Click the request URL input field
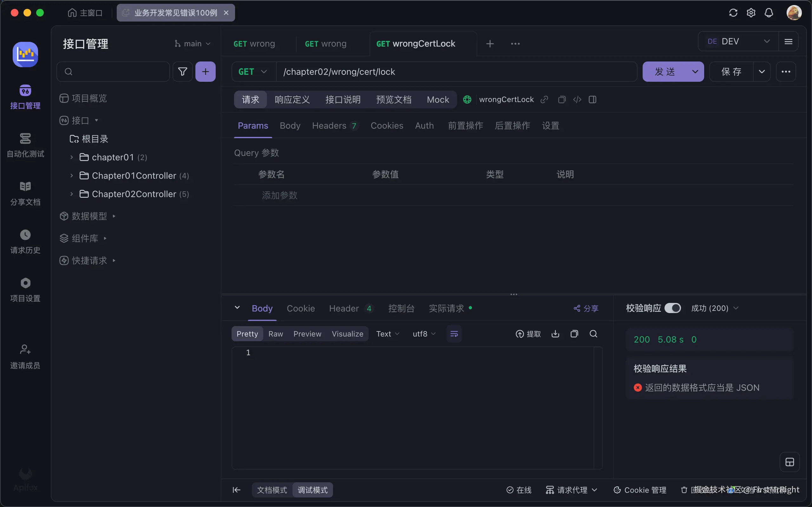812x507 pixels. [x=456, y=71]
